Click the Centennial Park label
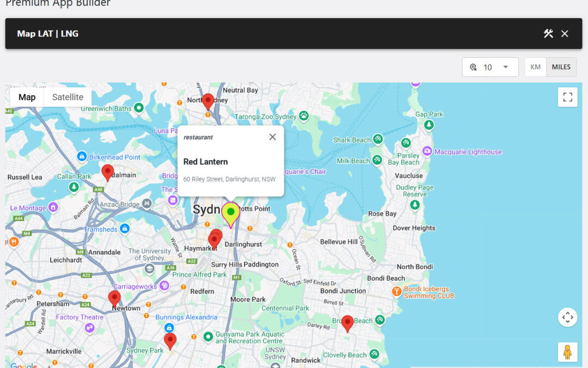This screenshot has width=588, height=368. [285, 308]
